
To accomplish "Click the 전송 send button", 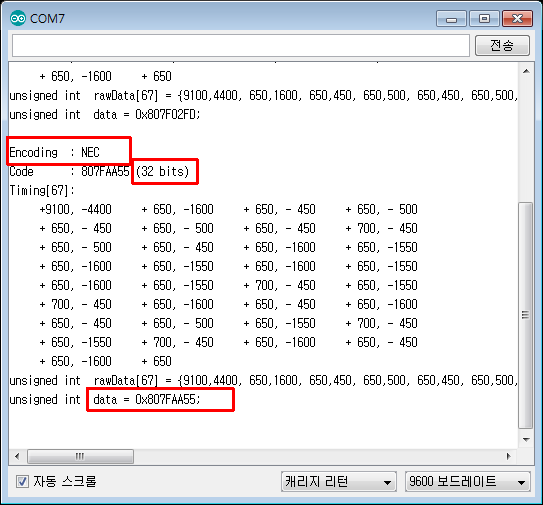I will point(502,45).
